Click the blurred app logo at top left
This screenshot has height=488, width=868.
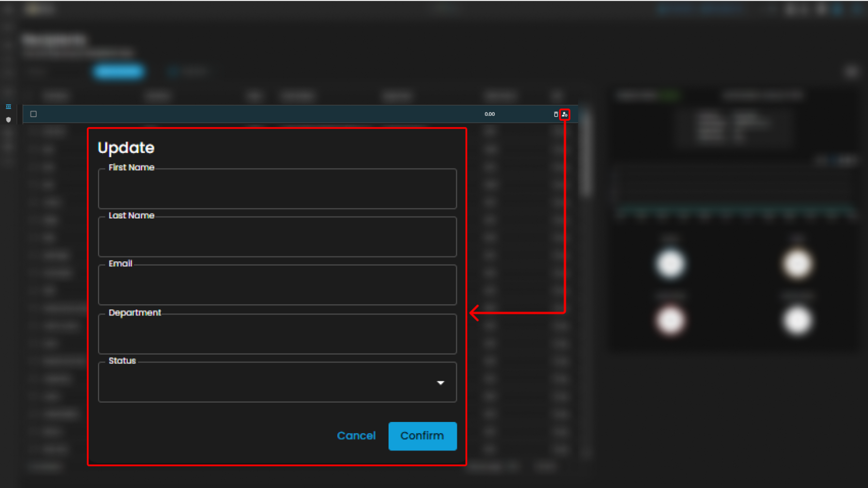coord(39,9)
